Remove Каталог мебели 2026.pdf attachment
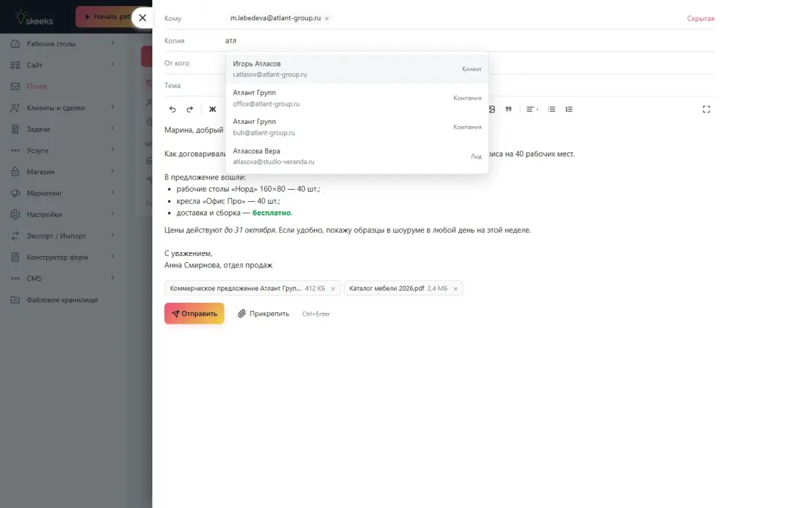 [x=455, y=289]
